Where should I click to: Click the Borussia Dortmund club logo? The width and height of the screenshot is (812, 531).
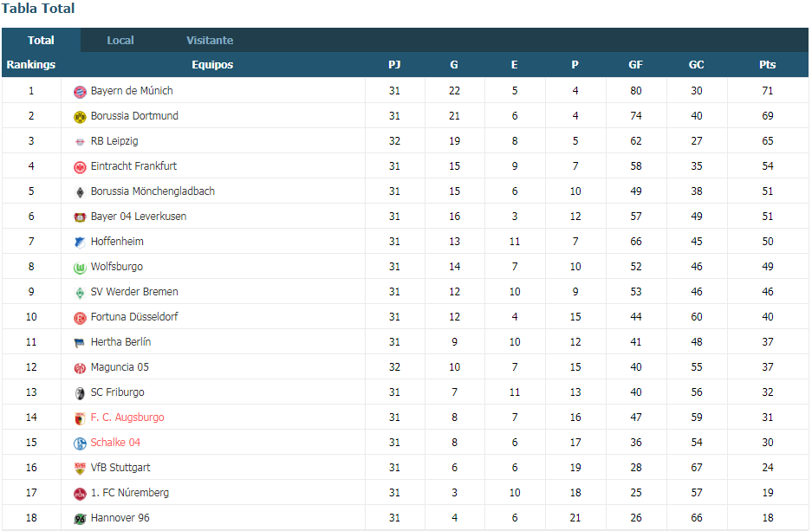click(80, 117)
